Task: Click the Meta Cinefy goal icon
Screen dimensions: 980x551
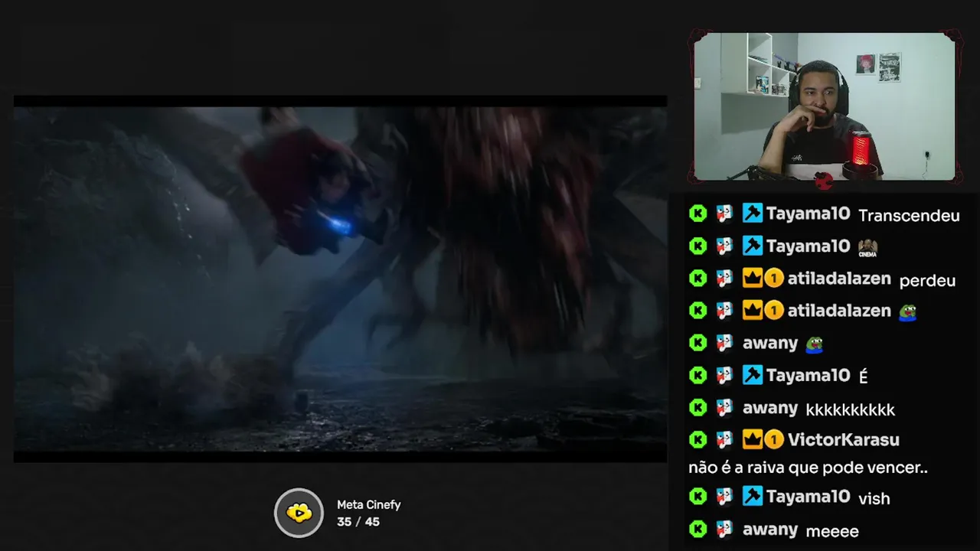Action: pyautogui.click(x=299, y=513)
